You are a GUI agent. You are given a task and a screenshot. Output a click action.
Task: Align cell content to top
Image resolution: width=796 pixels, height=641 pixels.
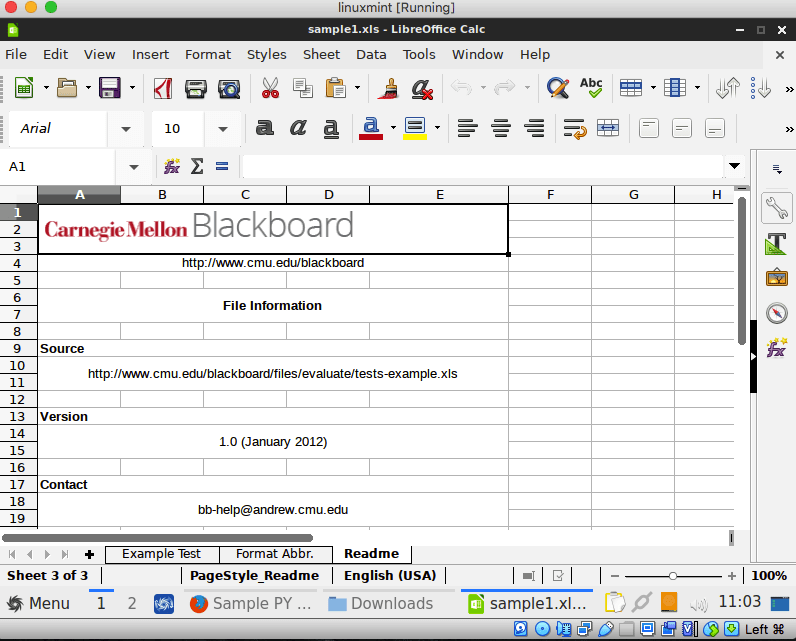[x=648, y=128]
